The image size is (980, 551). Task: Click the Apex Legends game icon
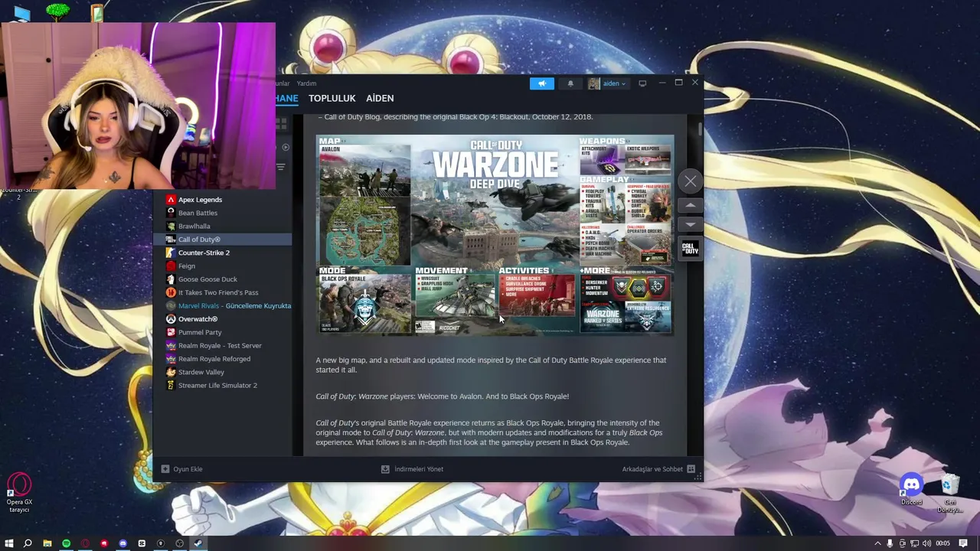171,200
